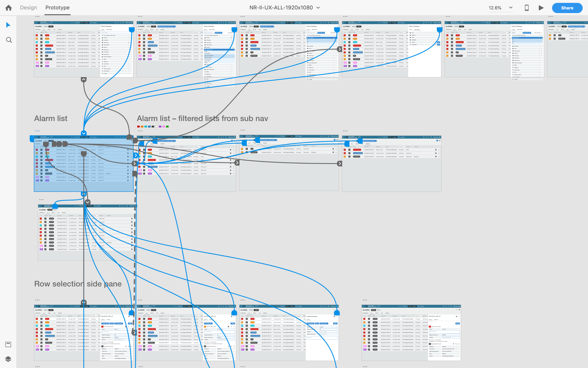Start Desktop Preview with the play button
Screen dimensions: 588x368
click(541, 8)
